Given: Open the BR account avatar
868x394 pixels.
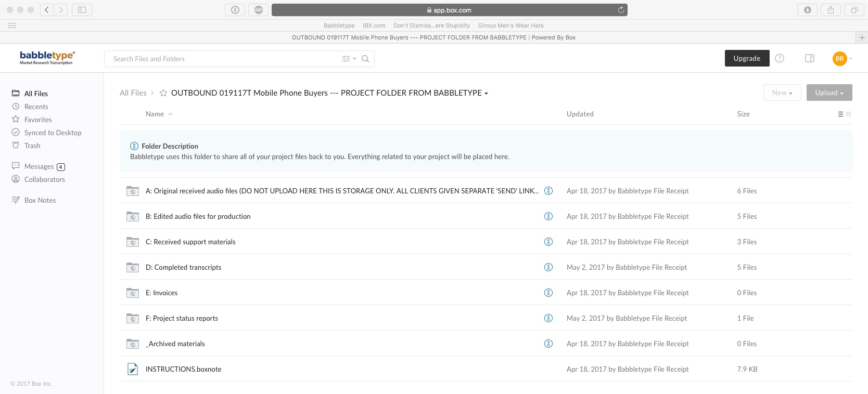Looking at the screenshot, I should tap(839, 59).
